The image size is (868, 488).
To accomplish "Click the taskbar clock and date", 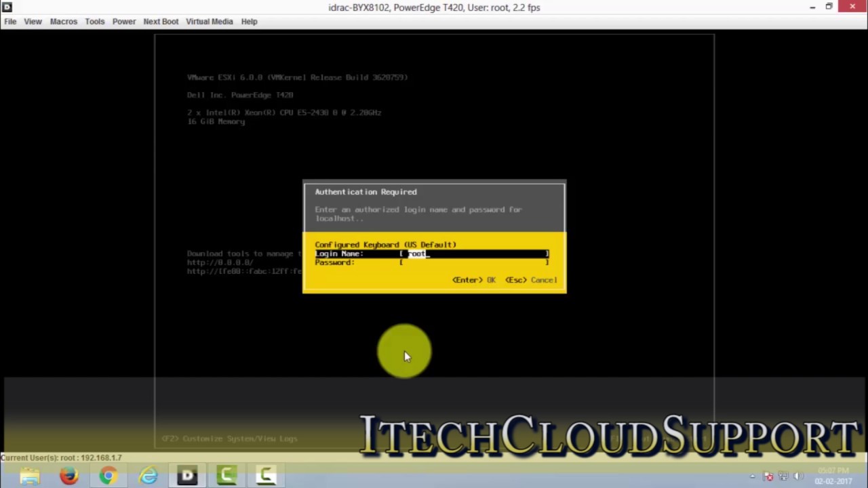I will (x=833, y=476).
